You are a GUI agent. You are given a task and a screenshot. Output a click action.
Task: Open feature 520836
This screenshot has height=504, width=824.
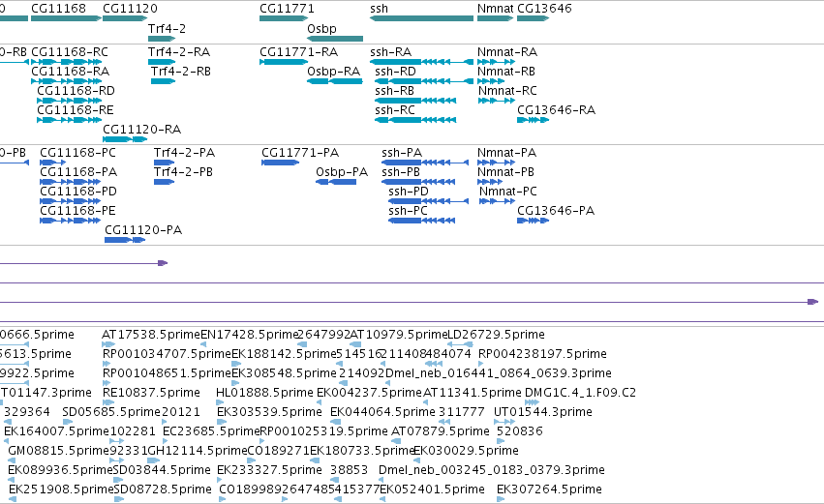(x=520, y=431)
